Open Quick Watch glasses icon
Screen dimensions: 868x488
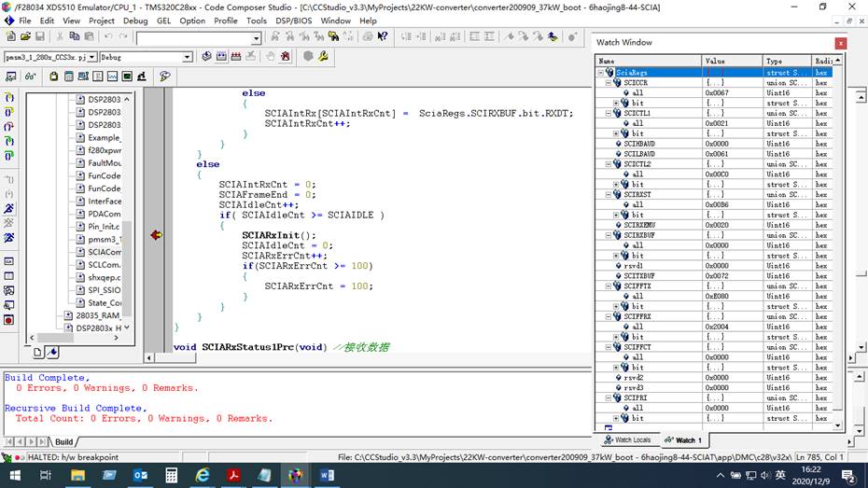click(x=31, y=77)
